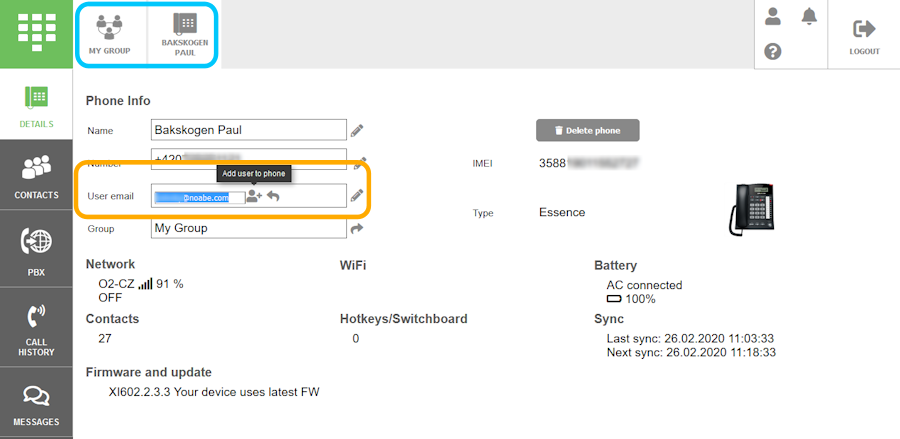900x439 pixels.
Task: Click the Add user to phone icon
Action: (x=254, y=197)
